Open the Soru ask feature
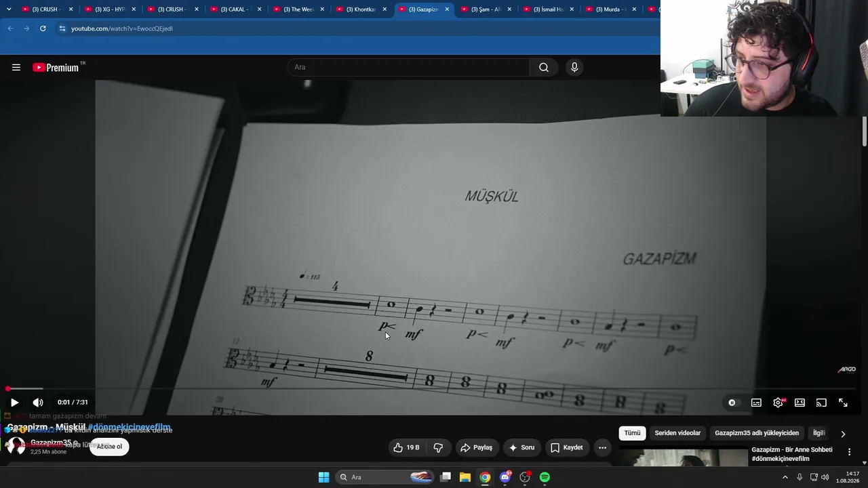The height and width of the screenshot is (488, 868). pyautogui.click(x=521, y=447)
